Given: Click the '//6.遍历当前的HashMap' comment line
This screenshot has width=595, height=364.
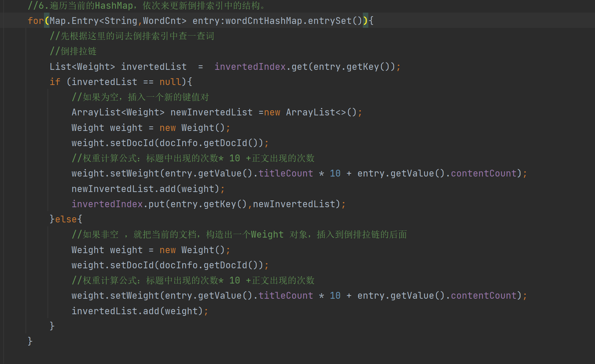Looking at the screenshot, I should [x=146, y=5].
